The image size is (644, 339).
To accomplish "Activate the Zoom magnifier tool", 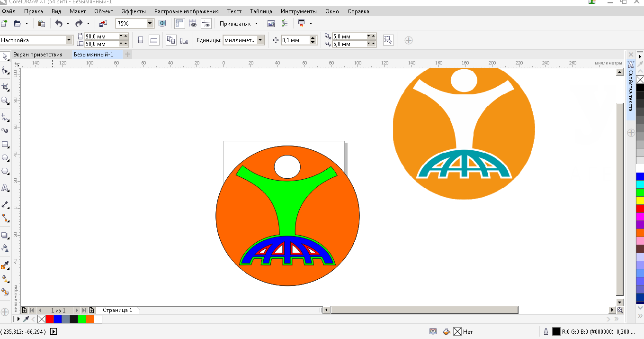I will tap(5, 101).
